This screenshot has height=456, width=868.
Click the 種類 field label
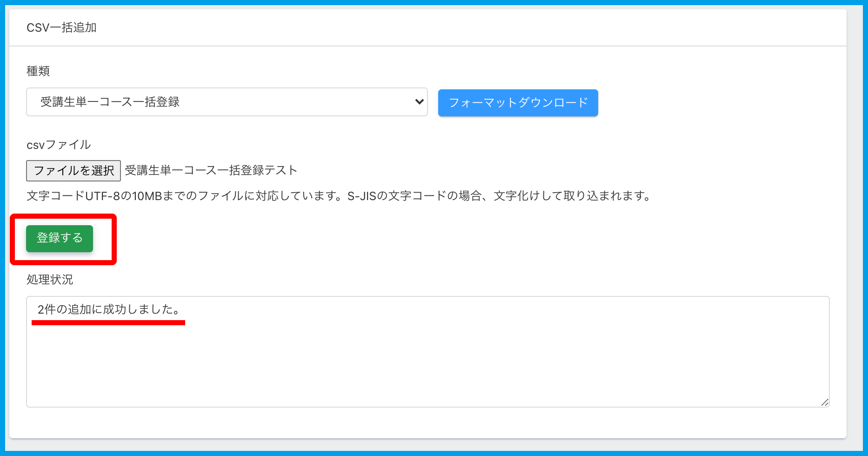point(38,71)
